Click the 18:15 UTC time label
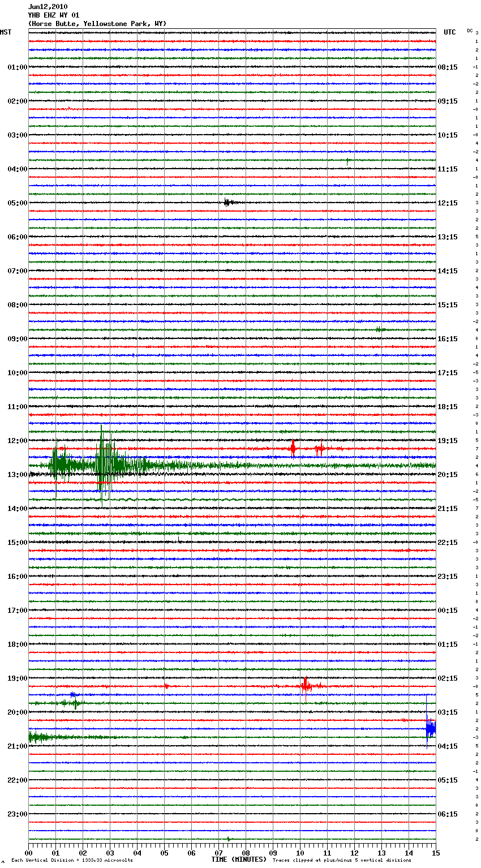Viewport: 481px width, 868px height. coord(448,407)
